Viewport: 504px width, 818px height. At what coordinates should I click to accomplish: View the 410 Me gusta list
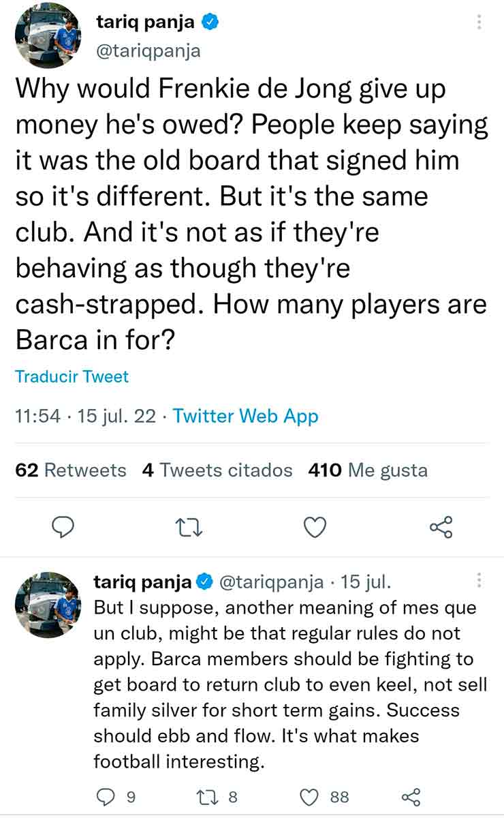[x=368, y=470]
